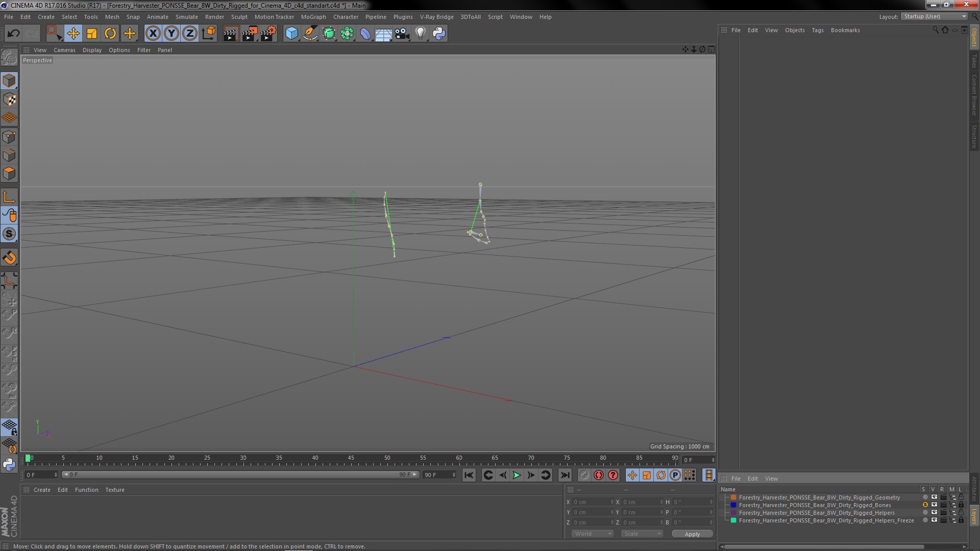Screen dimensions: 980x551
Task: Switch to Model mode in left palette
Action: (9, 81)
